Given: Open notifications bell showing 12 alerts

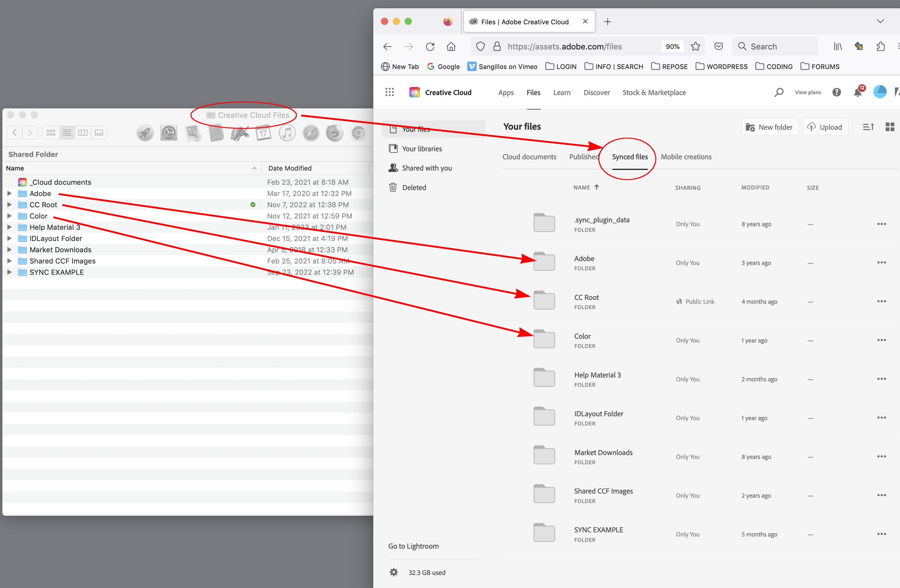Looking at the screenshot, I should click(858, 92).
